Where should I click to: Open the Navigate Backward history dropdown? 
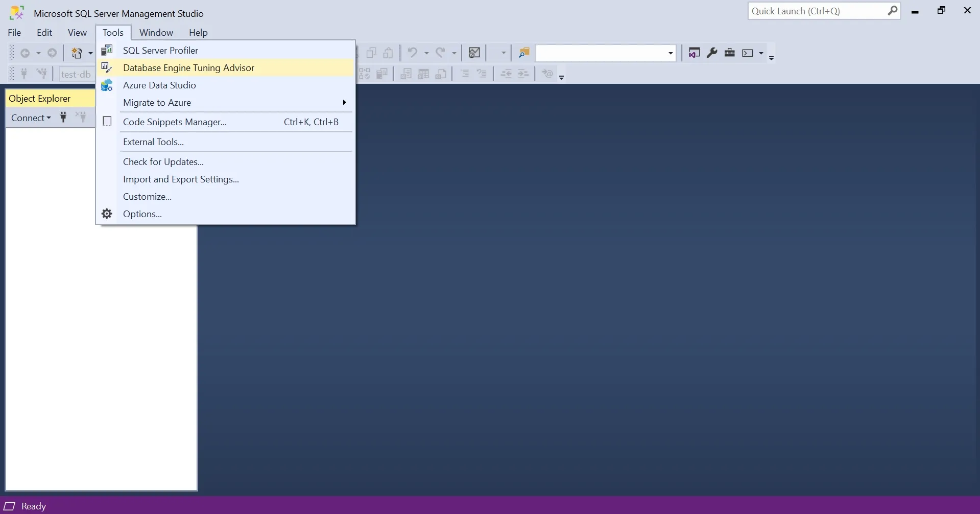[38, 53]
